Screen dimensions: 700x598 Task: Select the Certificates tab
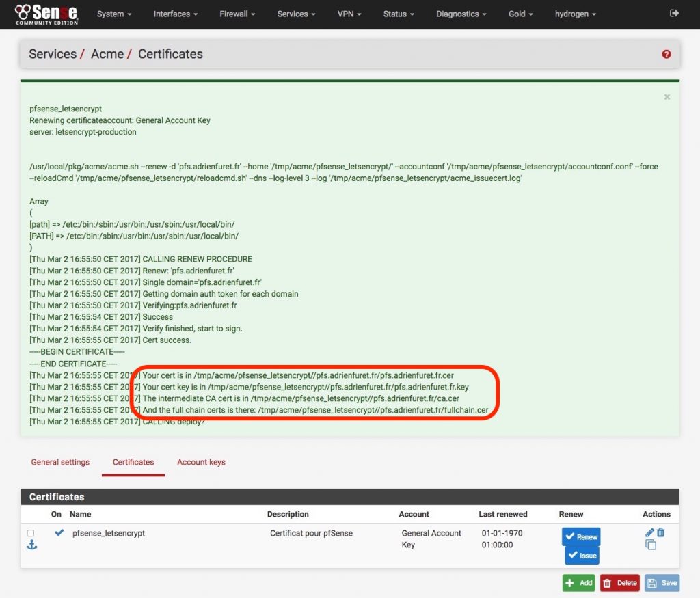click(133, 462)
